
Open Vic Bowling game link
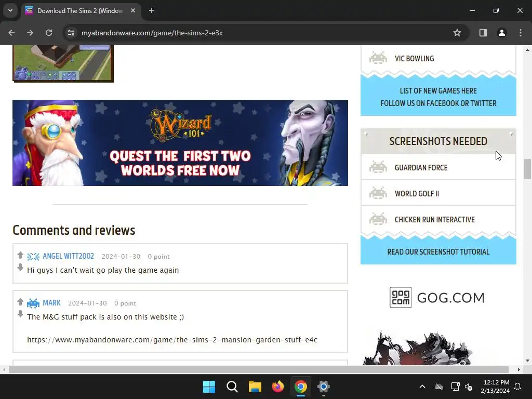click(x=414, y=59)
